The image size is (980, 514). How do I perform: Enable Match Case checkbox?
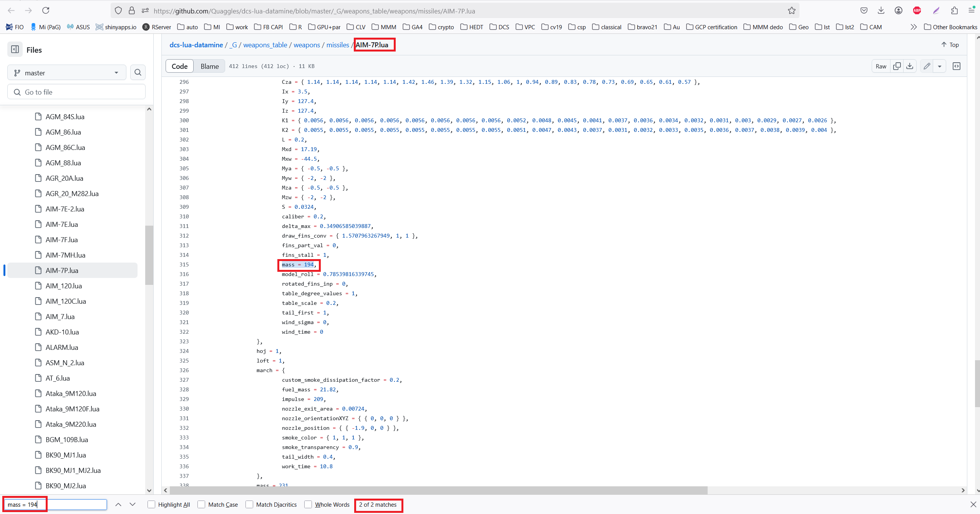[x=201, y=504]
